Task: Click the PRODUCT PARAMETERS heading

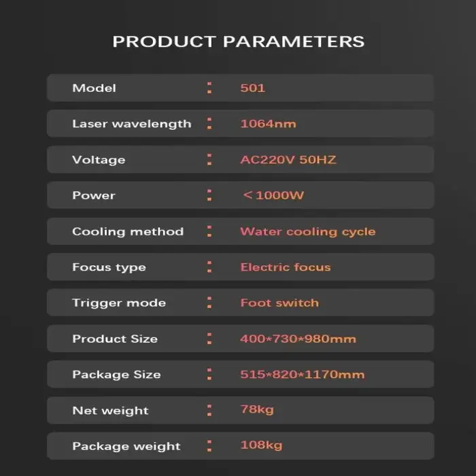Action: (x=238, y=41)
